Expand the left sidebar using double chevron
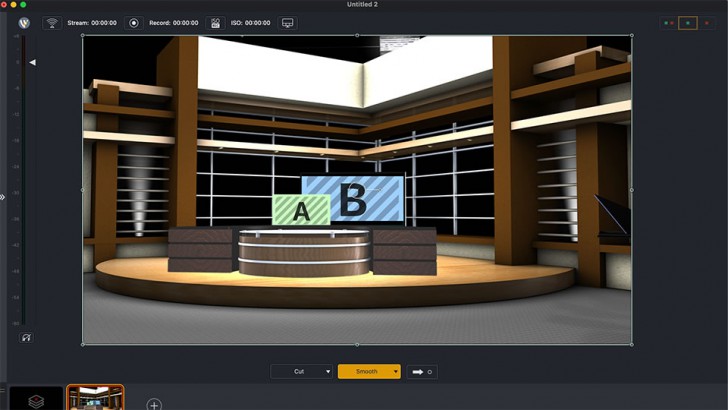Image resolution: width=728 pixels, height=410 pixels. tap(3, 197)
